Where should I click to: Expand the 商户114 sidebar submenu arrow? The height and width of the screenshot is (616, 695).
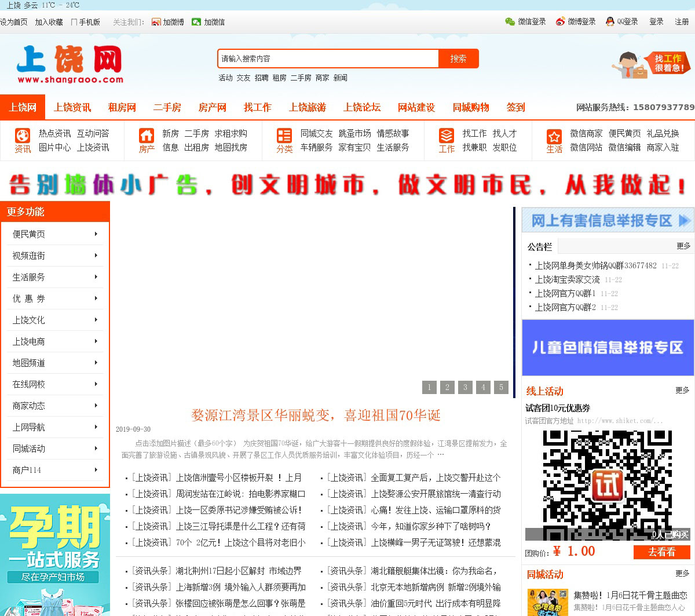[x=96, y=470]
